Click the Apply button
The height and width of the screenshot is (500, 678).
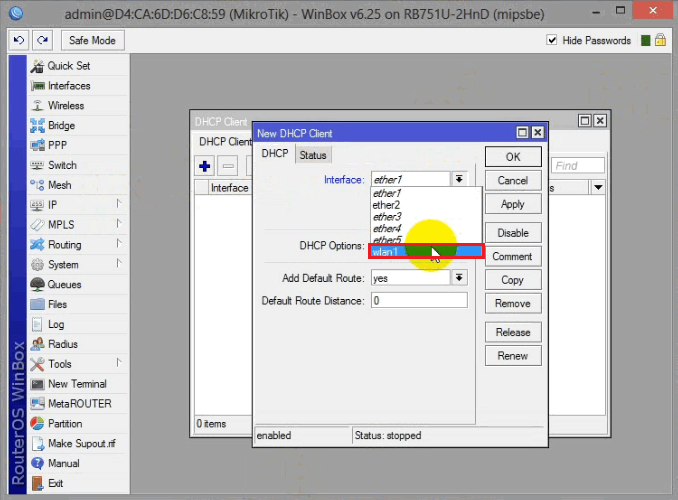click(513, 204)
